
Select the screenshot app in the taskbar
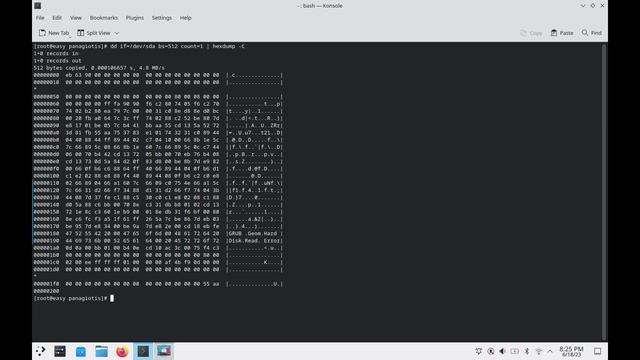(x=164, y=351)
